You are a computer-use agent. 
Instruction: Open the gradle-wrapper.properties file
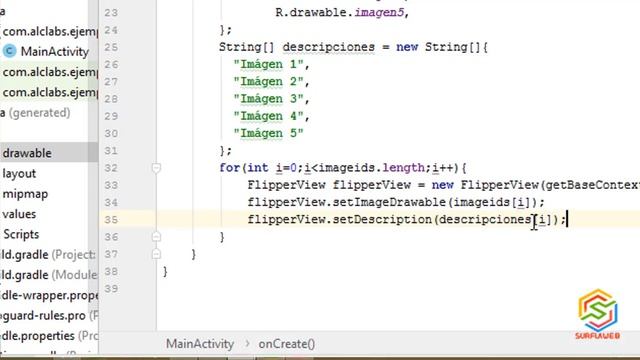tap(49, 295)
